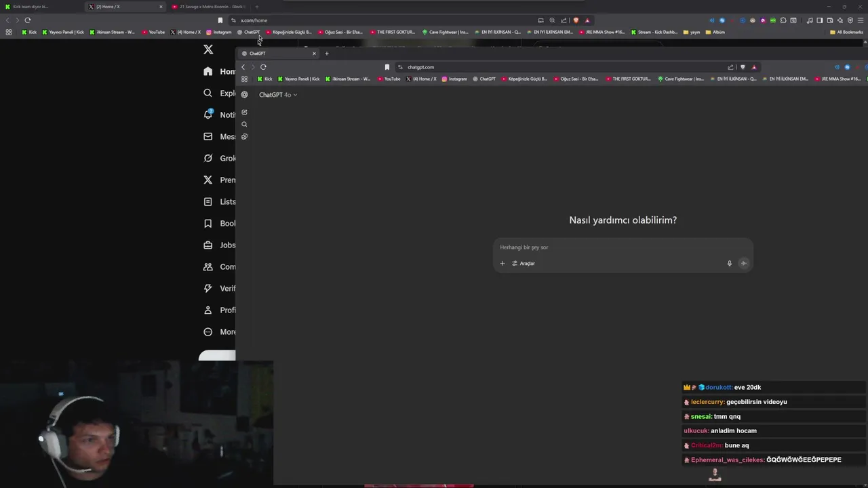Open extensions puzzle icon in back window

pyautogui.click(x=783, y=20)
